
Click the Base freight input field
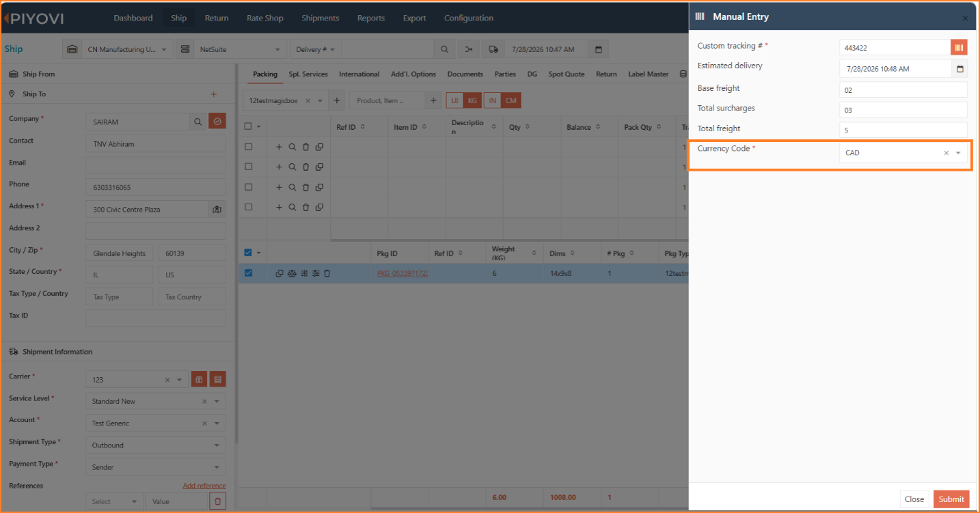point(903,89)
